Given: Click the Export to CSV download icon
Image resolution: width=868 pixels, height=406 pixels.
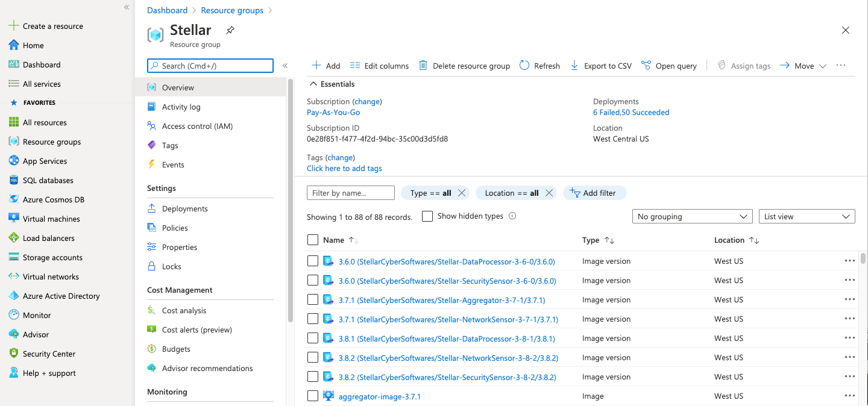Looking at the screenshot, I should [x=574, y=66].
